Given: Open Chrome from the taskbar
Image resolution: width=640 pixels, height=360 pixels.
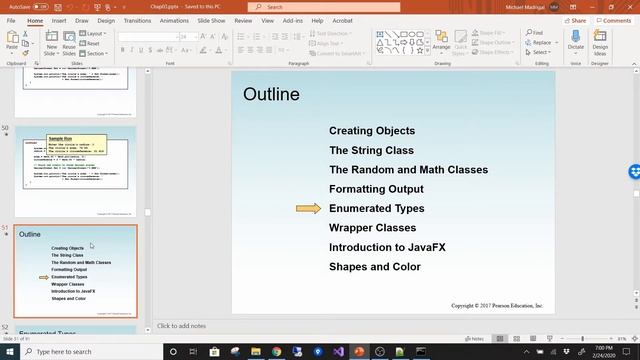Looking at the screenshot, I should (x=276, y=351).
